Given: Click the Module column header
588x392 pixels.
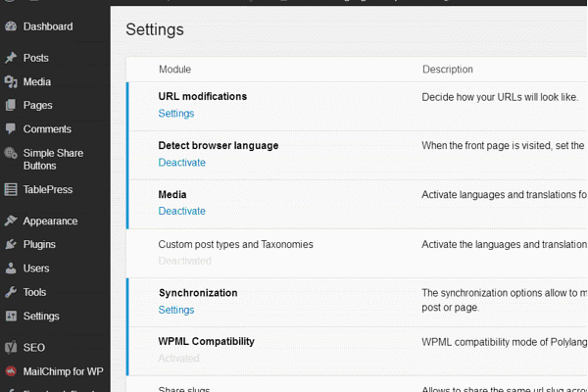Looking at the screenshot, I should pos(174,70).
